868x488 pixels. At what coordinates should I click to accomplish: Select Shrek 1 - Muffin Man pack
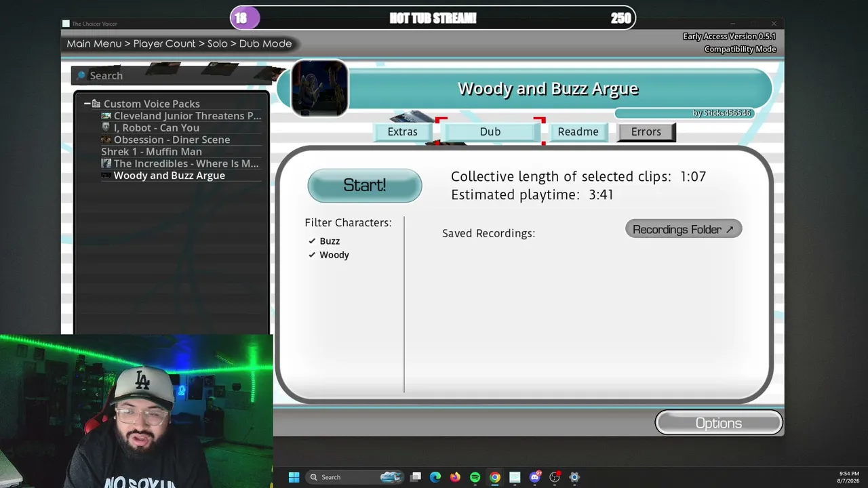(x=181, y=151)
